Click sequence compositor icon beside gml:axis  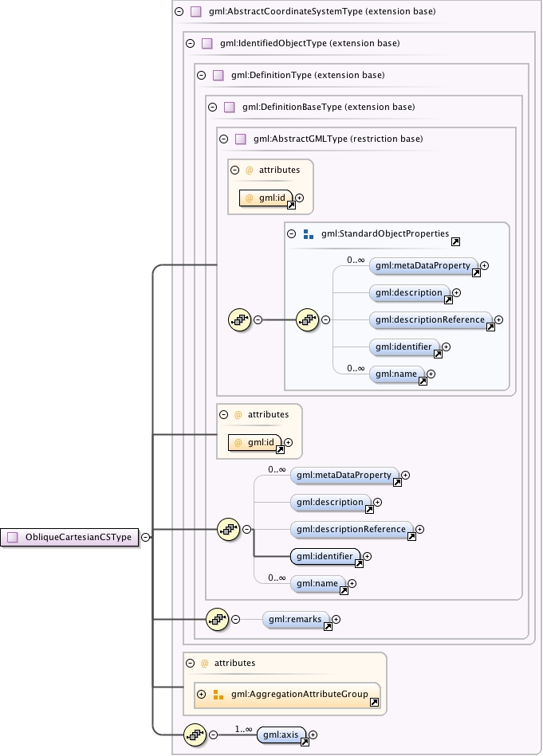tap(195, 734)
